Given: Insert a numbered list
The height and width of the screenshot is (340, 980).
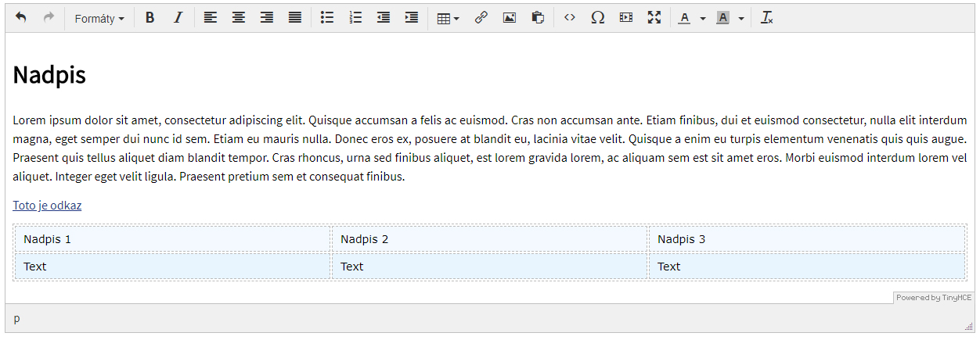Looking at the screenshot, I should pyautogui.click(x=355, y=17).
